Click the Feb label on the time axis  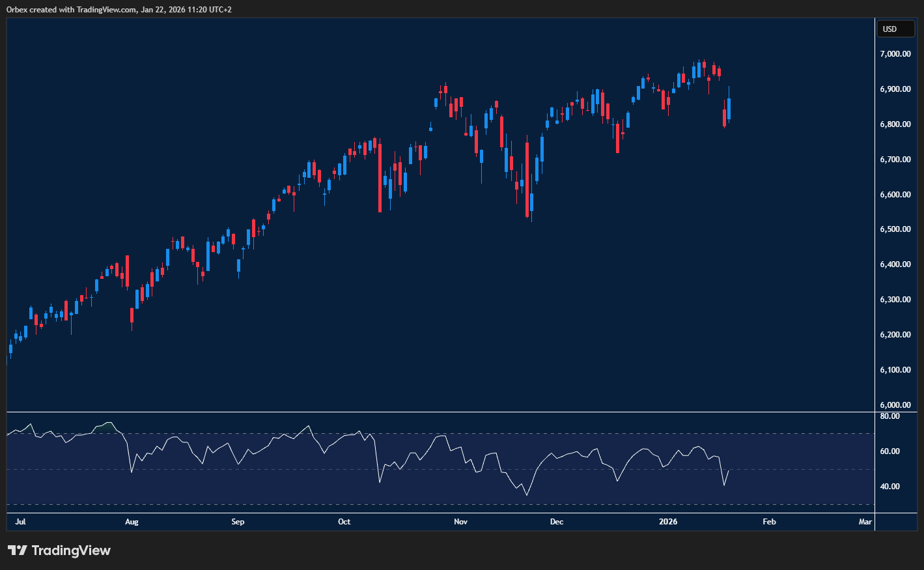(769, 522)
